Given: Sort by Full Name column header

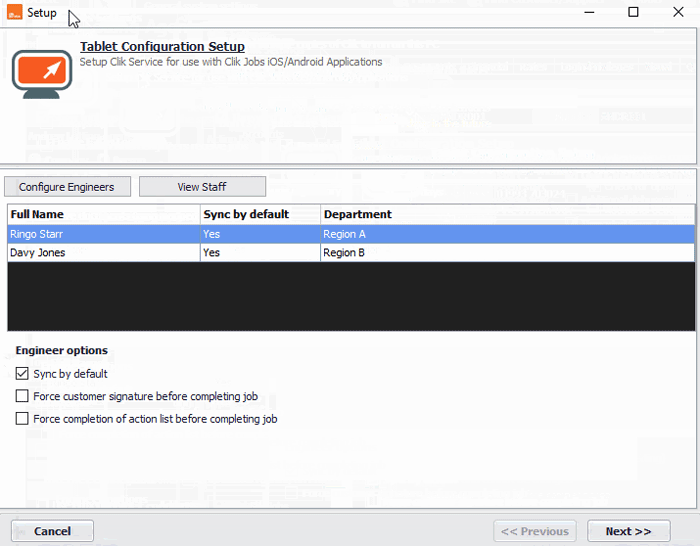Looking at the screenshot, I should [x=103, y=214].
